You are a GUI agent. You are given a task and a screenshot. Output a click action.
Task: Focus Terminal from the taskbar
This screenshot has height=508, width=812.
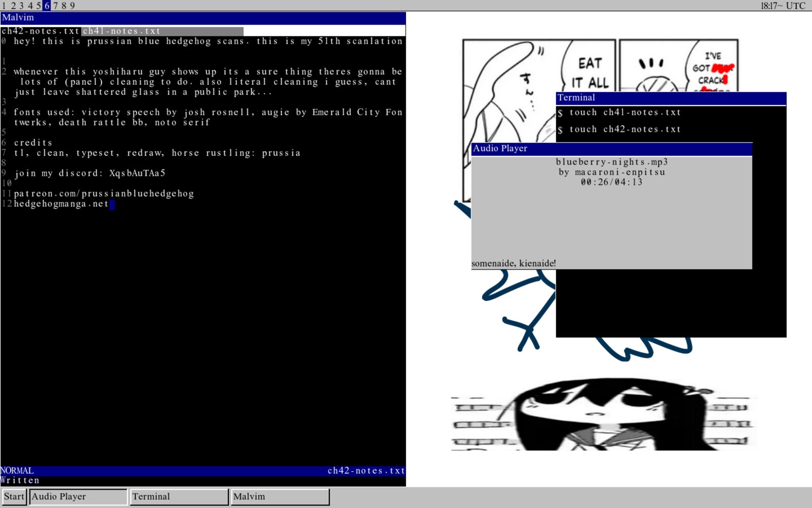coord(179,496)
